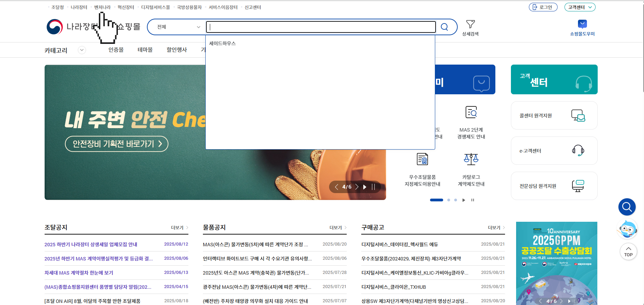
Task: Open notice 차세대 MAS 계약절차 한눈에 보기
Action: pyautogui.click(x=78, y=273)
